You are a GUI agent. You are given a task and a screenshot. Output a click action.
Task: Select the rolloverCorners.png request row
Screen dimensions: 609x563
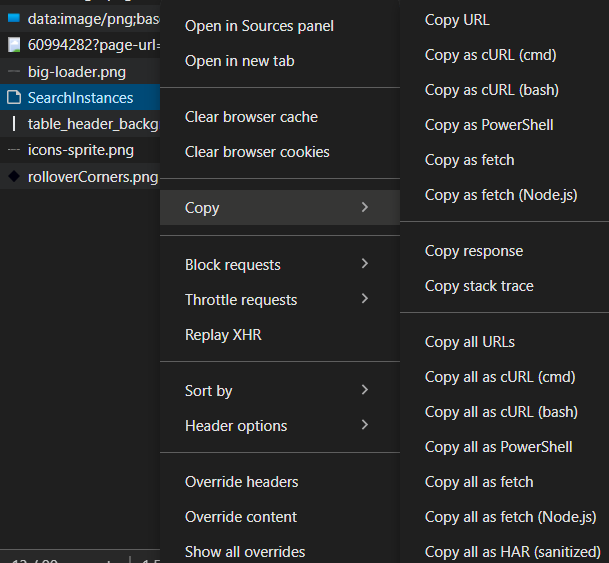[92, 177]
